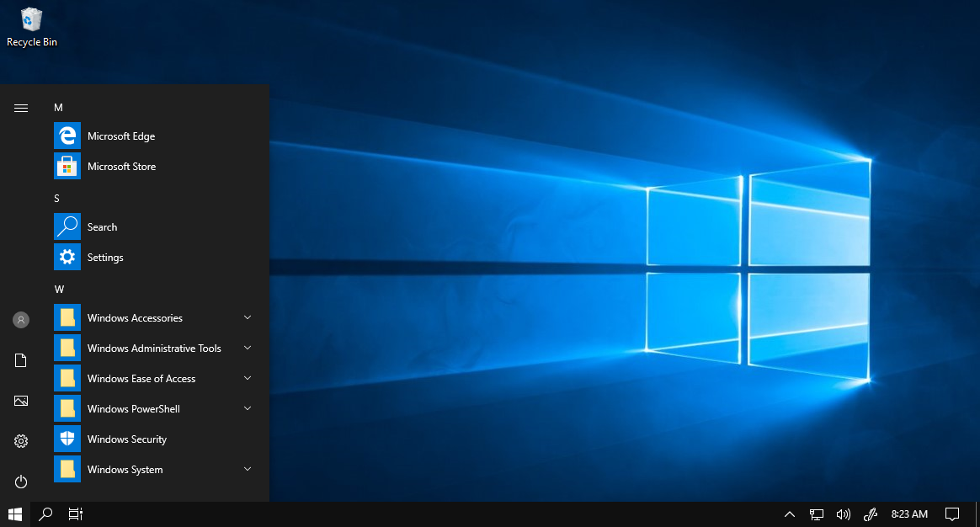
Task: Click the Power button in Start sidebar
Action: (20, 482)
